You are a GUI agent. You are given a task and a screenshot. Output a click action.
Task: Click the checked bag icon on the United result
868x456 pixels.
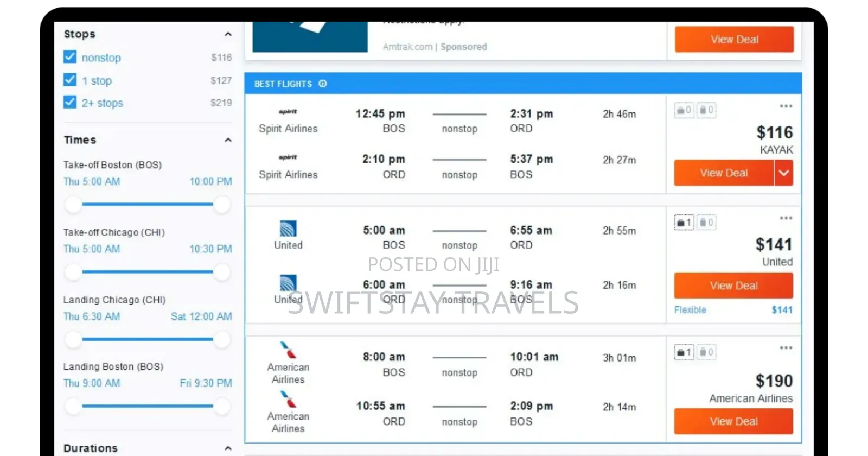coord(706,223)
